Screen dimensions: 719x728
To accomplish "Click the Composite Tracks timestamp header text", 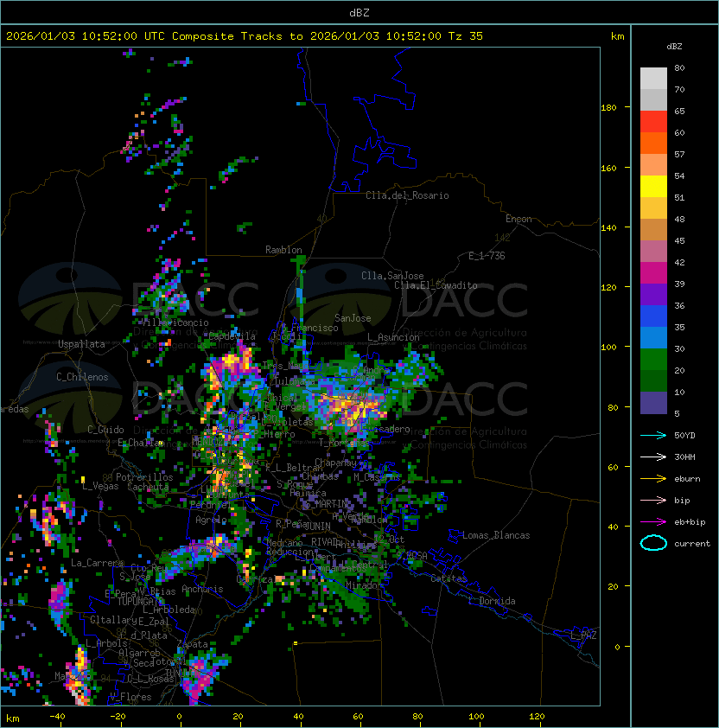I will tap(245, 36).
